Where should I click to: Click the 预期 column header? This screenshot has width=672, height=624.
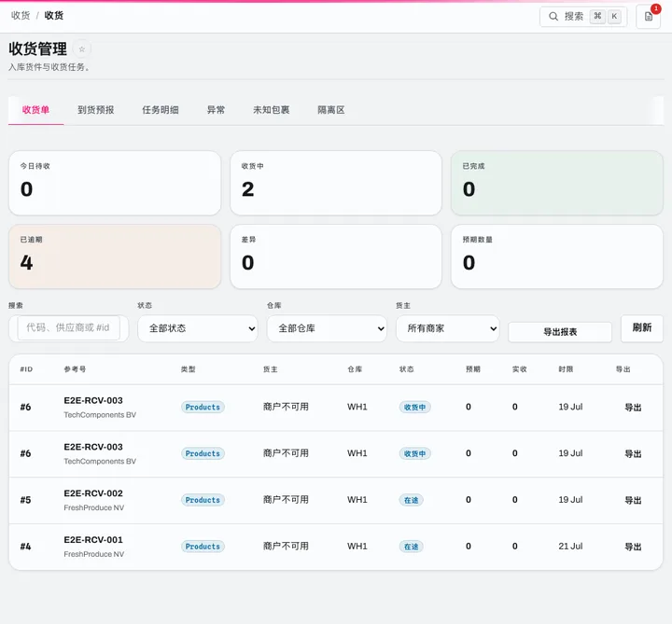click(473, 369)
